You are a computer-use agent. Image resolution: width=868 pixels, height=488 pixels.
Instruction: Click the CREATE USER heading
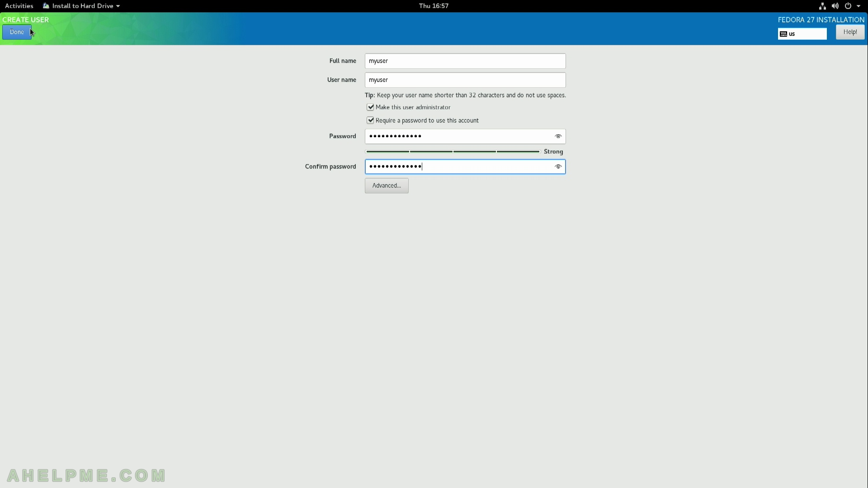(26, 20)
